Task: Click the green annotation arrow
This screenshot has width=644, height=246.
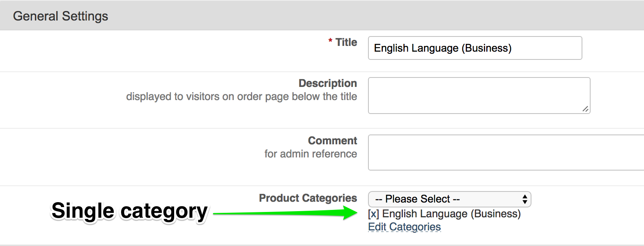Action: [283, 213]
